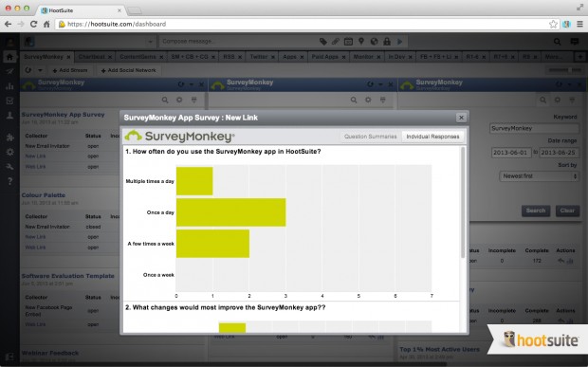This screenshot has width=588, height=367.
Task: Open the conversations chat icon at top right
Action: 575,41
